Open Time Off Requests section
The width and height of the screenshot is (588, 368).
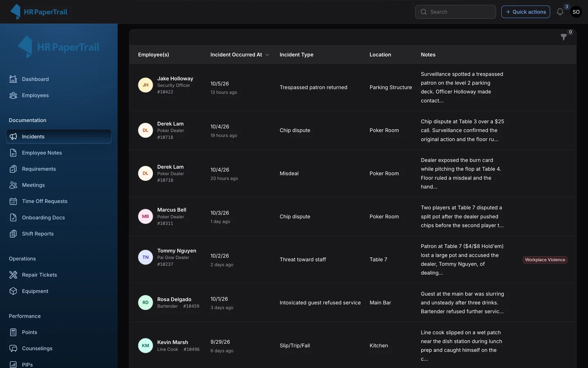(x=59, y=201)
